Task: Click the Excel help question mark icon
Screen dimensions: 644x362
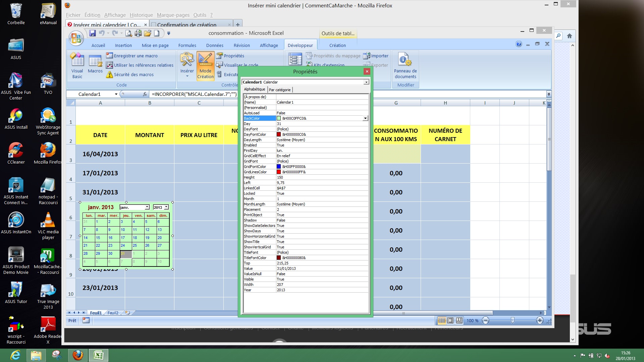Action: [519, 44]
